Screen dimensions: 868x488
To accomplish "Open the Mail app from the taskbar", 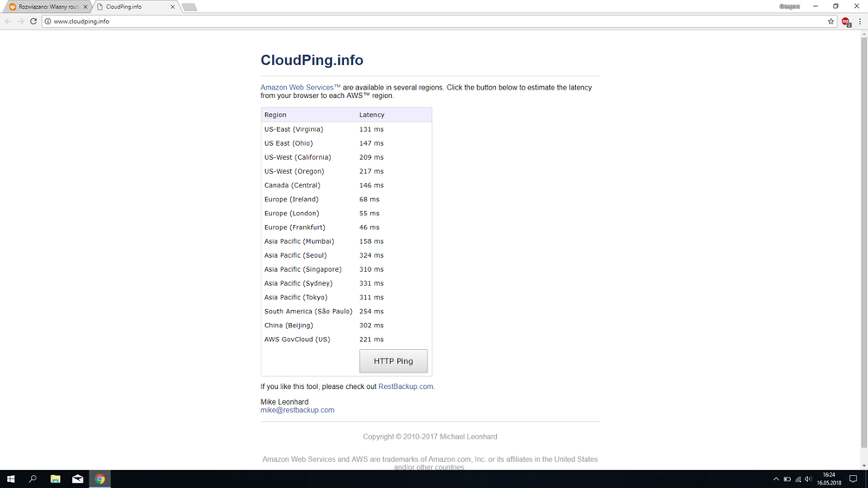I will pyautogui.click(x=77, y=478).
